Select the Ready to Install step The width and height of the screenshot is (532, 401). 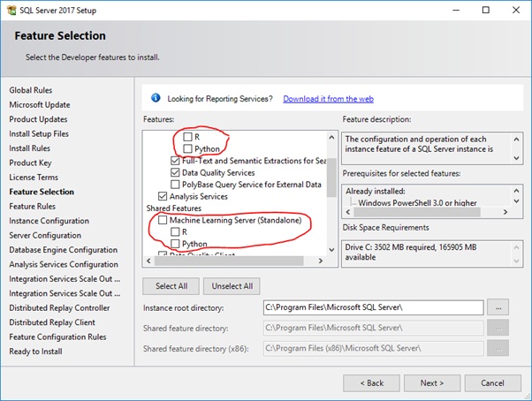point(35,352)
